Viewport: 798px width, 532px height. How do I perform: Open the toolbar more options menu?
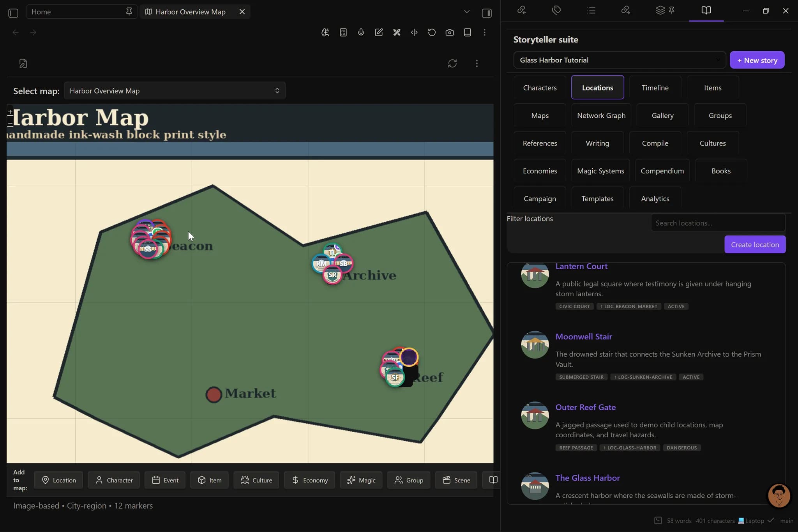click(x=485, y=32)
